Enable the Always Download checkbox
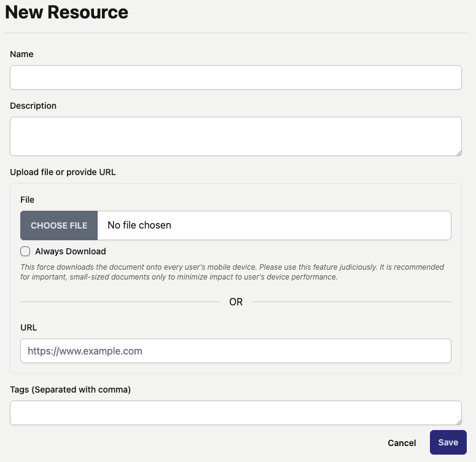The width and height of the screenshot is (476, 462). [25, 251]
